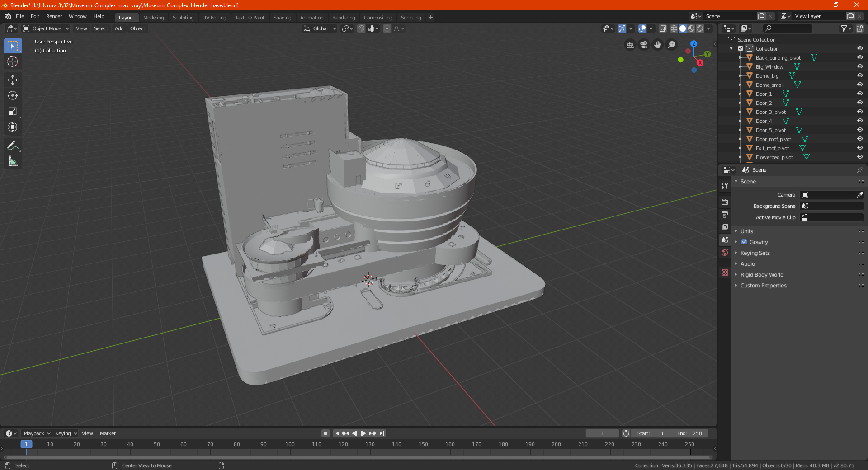
Task: Open the Active Tool properties tab
Action: [725, 186]
